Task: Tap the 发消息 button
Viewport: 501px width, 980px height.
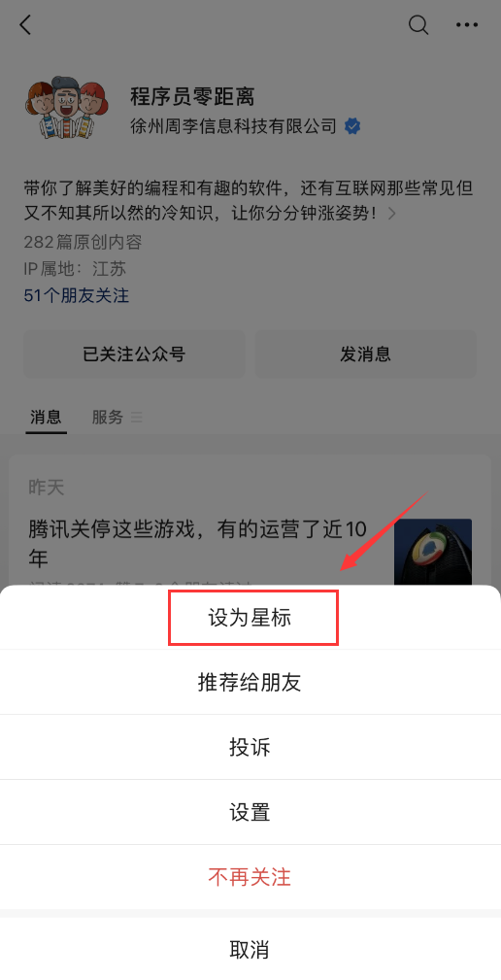Action: click(365, 354)
